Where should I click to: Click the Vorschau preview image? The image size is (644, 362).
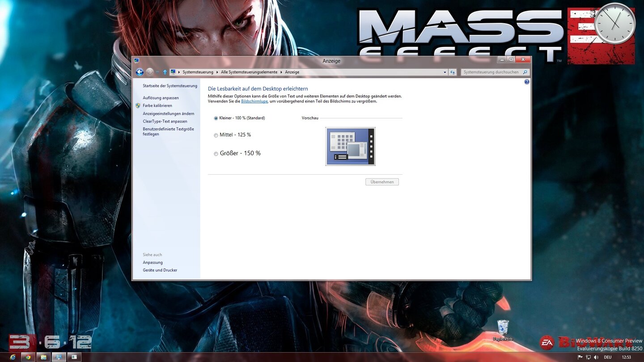350,146
